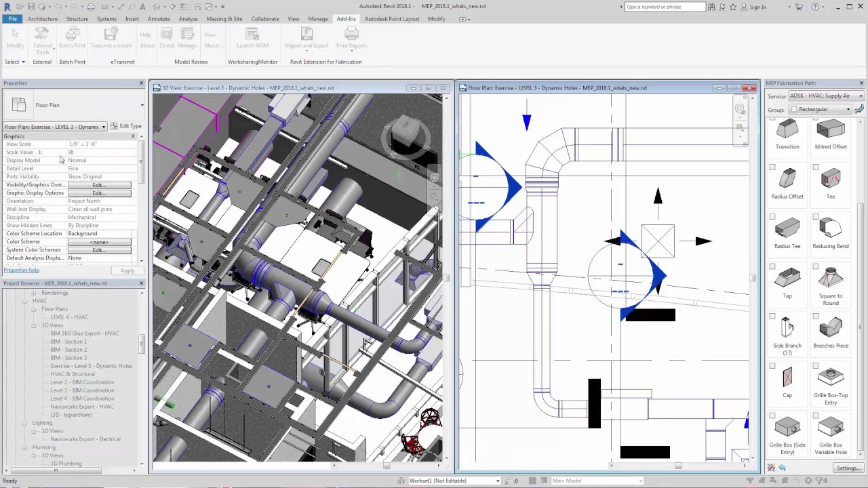868x488 pixels.
Task: Open the Level 3 - BIM Coordination view
Action: tap(82, 390)
